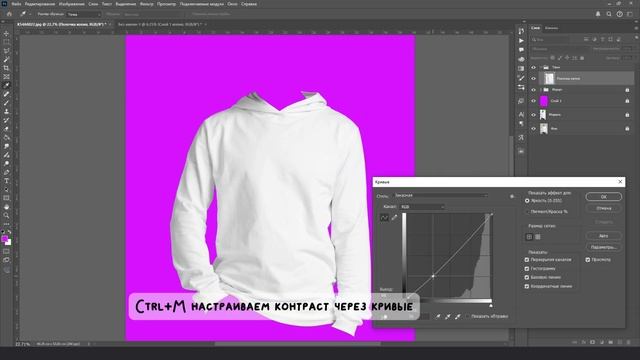
Task: Open the Окно menu
Action: coord(232,4)
